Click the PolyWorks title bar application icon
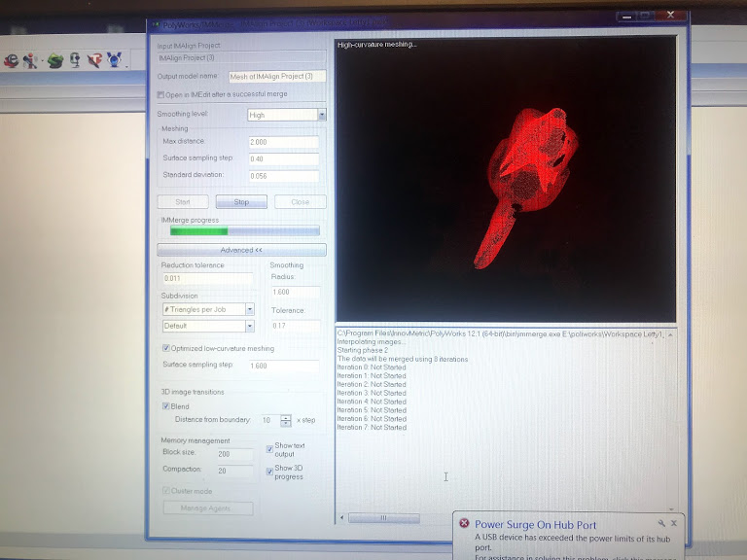747x560 pixels. [x=156, y=24]
